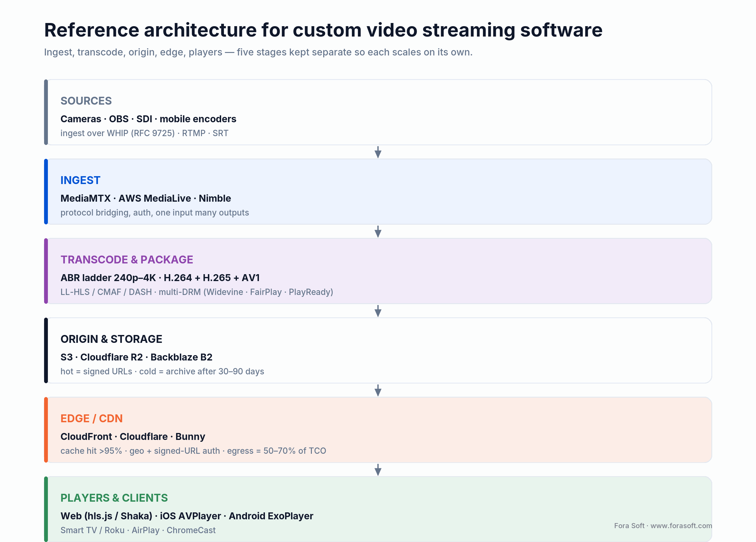Select the ORIGIN & STORAGE heading
The image size is (756, 542).
[111, 339]
